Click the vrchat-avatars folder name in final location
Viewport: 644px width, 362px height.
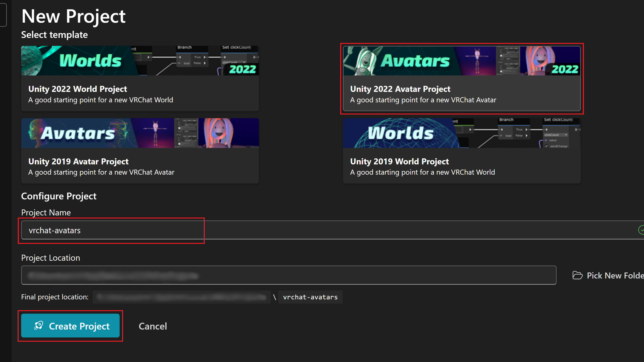pyautogui.click(x=310, y=297)
